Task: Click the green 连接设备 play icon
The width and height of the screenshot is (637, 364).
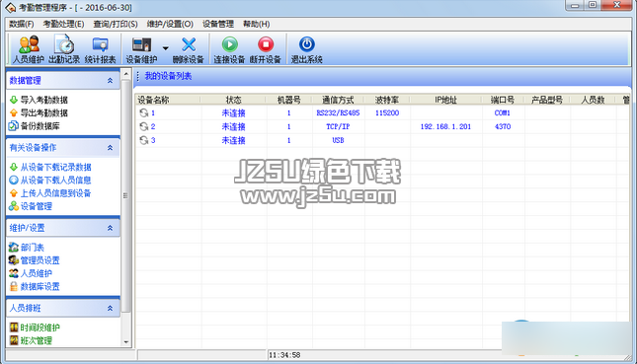Action: click(x=229, y=44)
